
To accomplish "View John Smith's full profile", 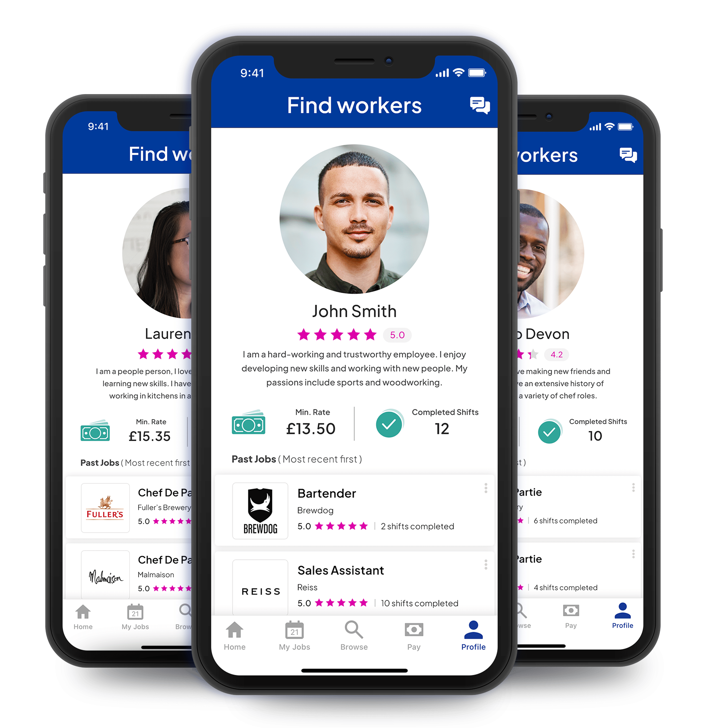I will click(354, 215).
